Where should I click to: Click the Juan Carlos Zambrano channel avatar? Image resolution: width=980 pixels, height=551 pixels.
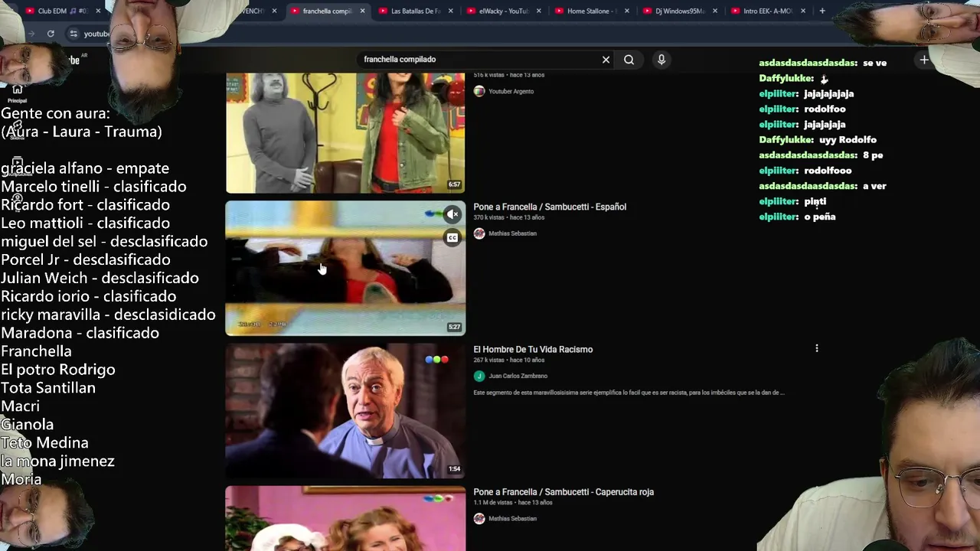click(x=479, y=376)
